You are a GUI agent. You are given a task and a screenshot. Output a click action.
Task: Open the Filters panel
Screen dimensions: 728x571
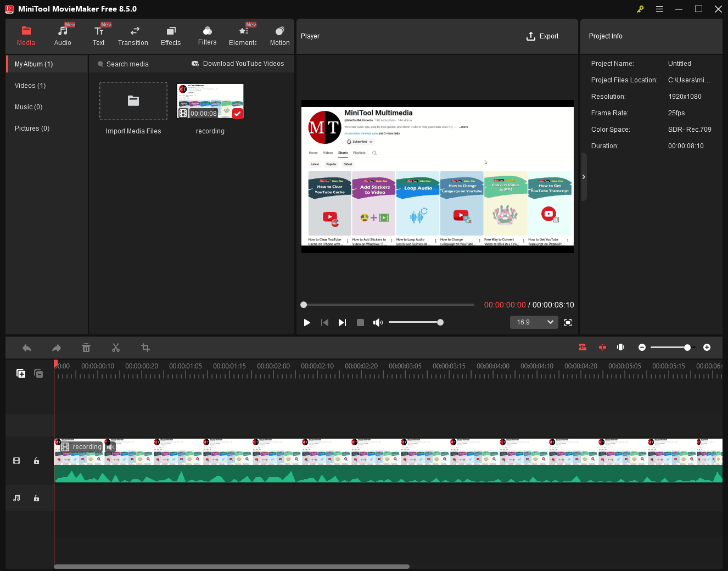pos(207,36)
